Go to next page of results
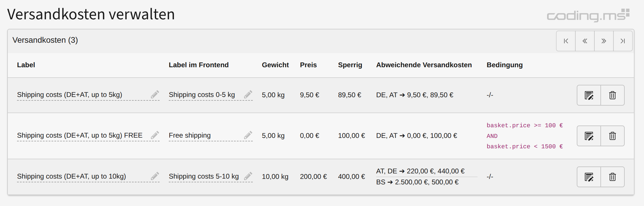 [x=604, y=41]
